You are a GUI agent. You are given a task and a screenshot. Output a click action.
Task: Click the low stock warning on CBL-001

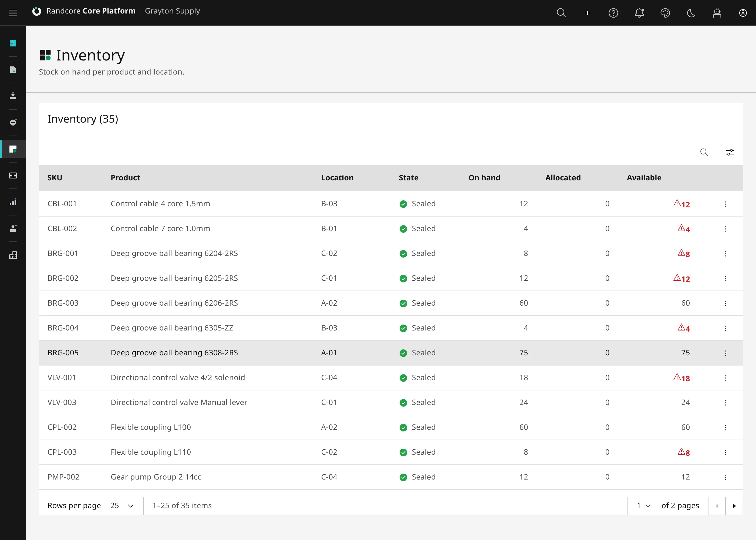point(681,204)
